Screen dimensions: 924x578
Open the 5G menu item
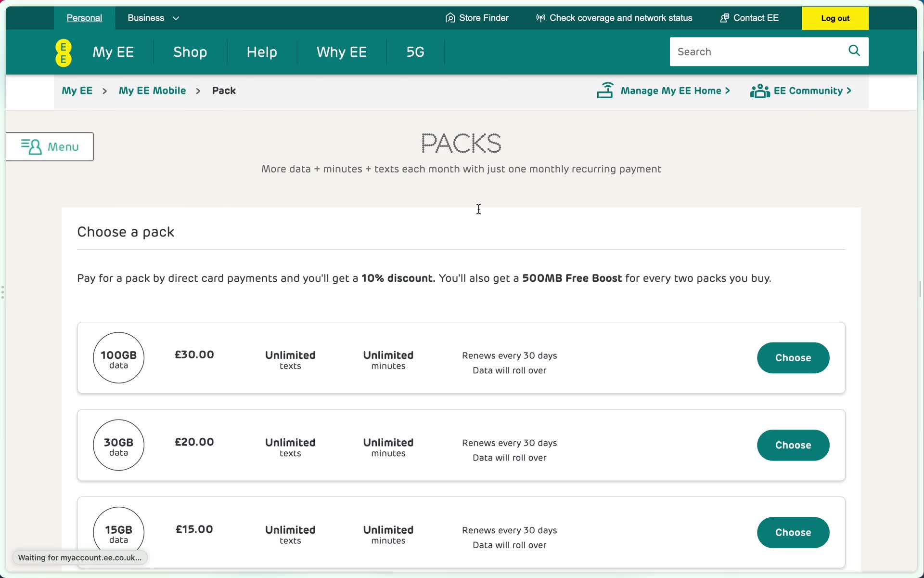point(415,52)
